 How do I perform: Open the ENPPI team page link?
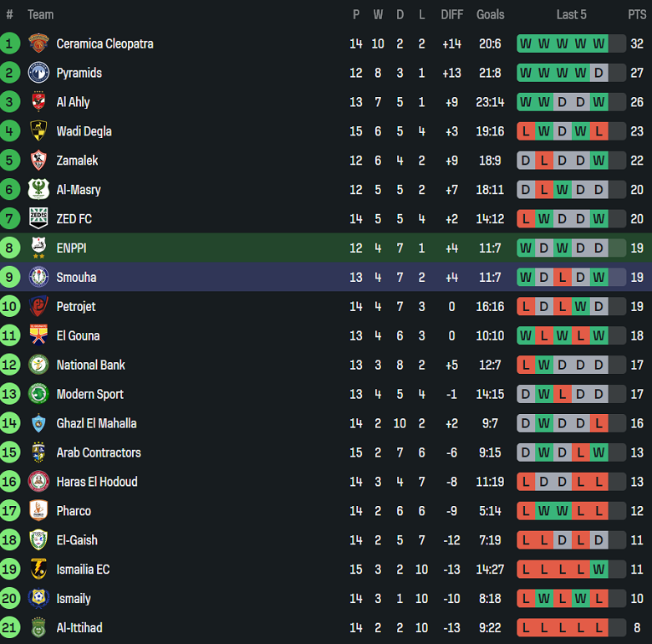(71, 248)
